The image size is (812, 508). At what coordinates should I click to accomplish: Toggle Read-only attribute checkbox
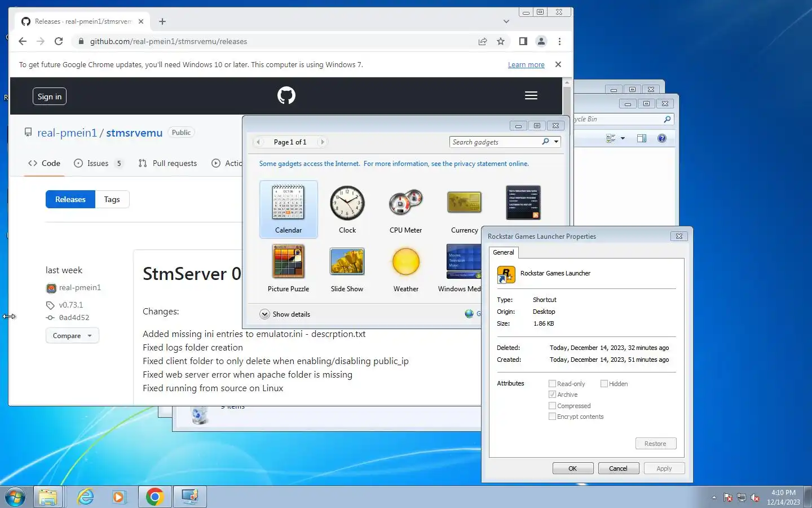[x=553, y=384]
